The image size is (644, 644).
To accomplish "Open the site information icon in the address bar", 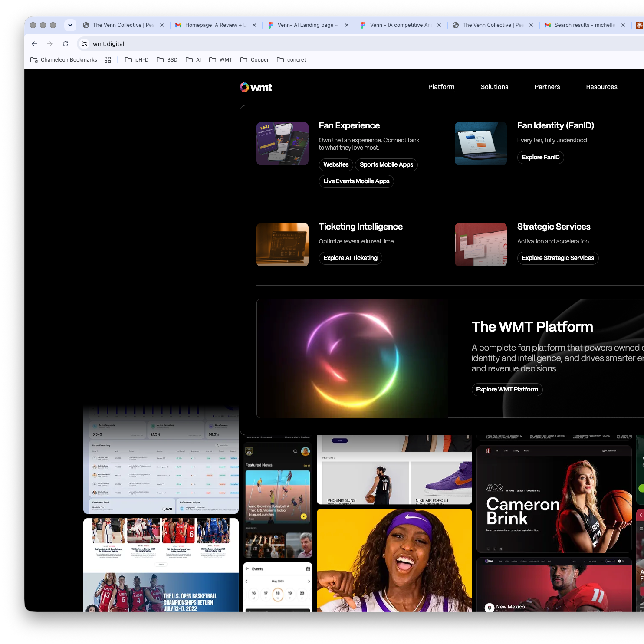I will [x=84, y=44].
